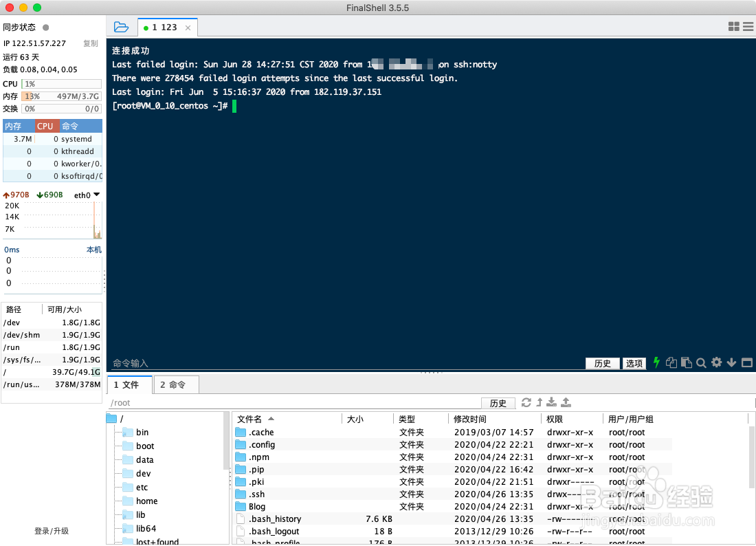
Task: Select the .cache folder row
Action: pos(453,432)
